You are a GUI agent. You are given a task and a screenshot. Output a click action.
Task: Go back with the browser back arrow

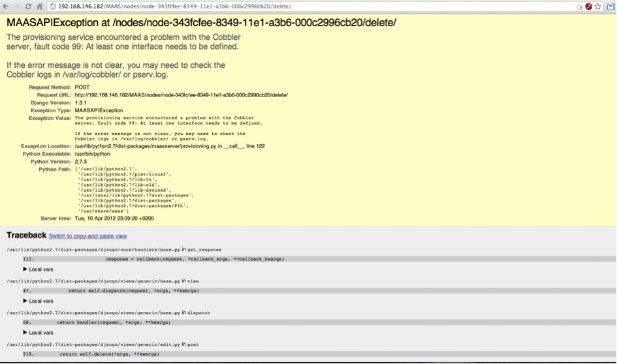(x=5, y=7)
